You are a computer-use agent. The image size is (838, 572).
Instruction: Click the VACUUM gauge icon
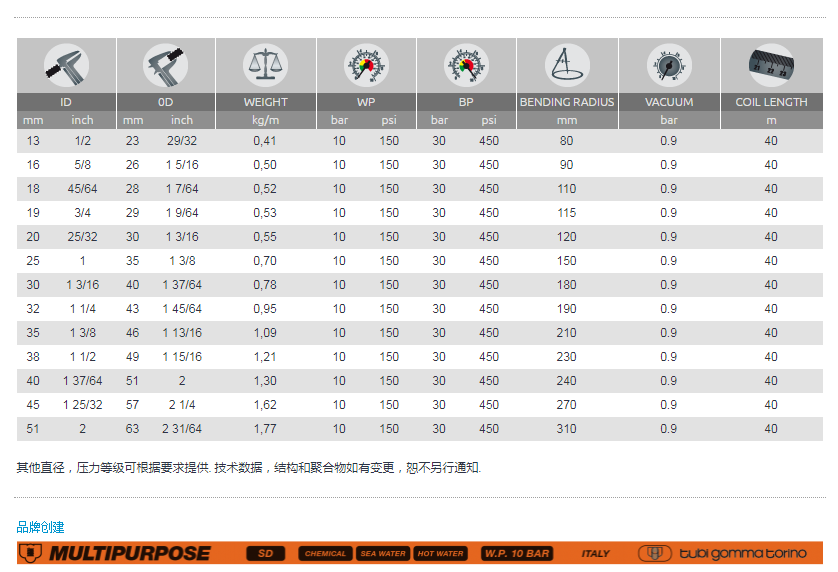pos(669,65)
